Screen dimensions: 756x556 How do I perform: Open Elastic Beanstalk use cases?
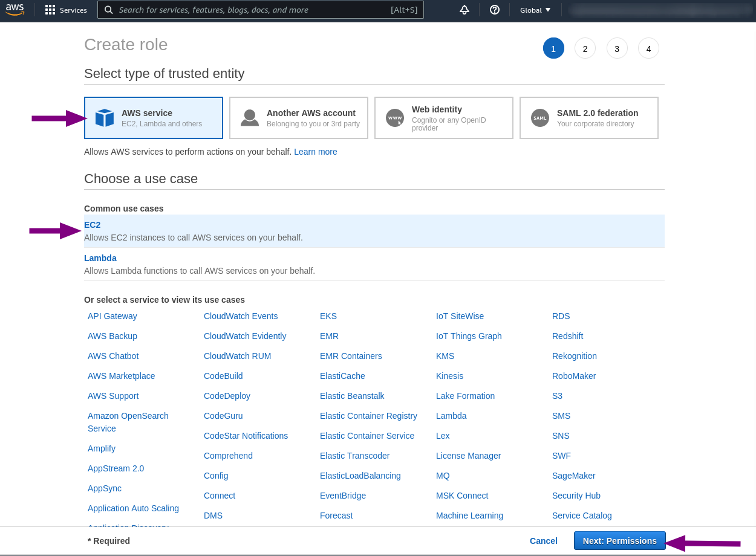[x=352, y=396]
